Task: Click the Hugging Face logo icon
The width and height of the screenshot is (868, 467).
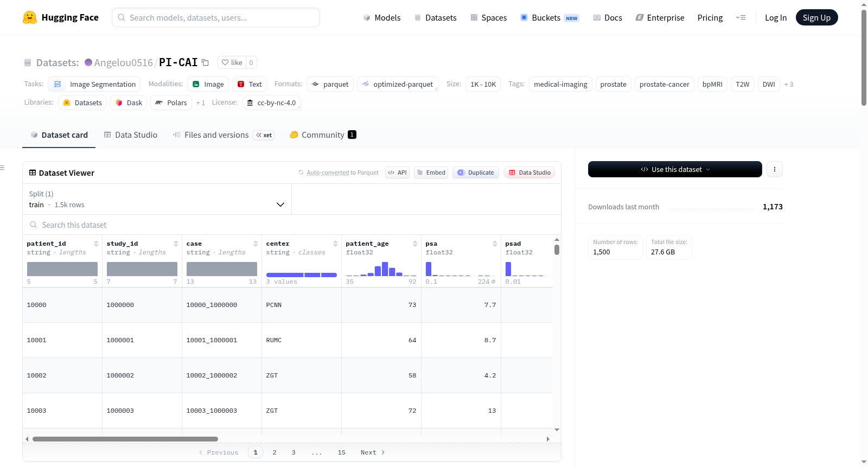Action: pyautogui.click(x=30, y=17)
